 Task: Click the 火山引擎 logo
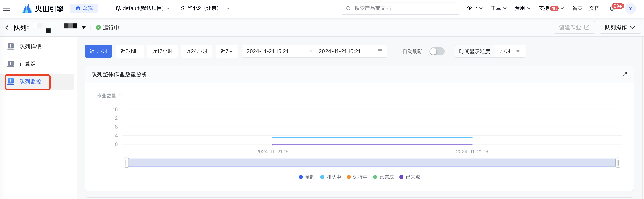coord(43,8)
